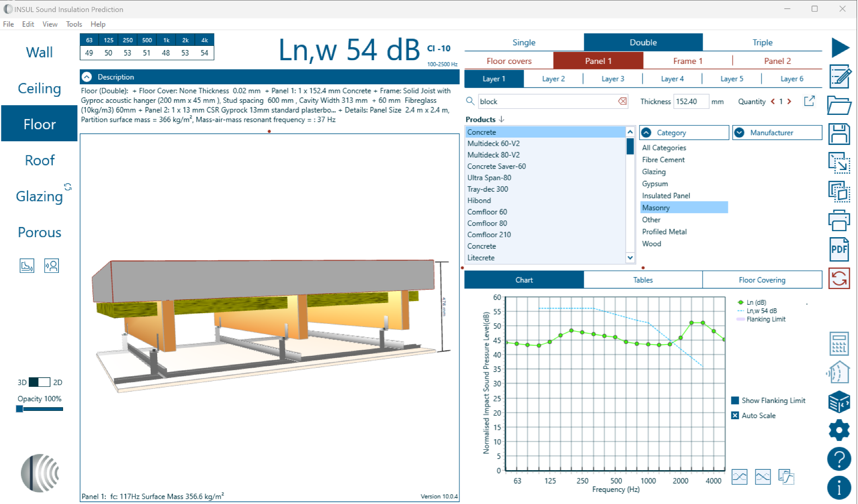Click the save floppy disk icon

[839, 134]
